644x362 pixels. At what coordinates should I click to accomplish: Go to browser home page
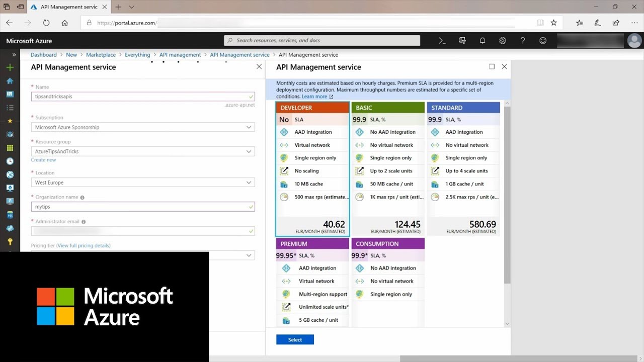pos(64,23)
